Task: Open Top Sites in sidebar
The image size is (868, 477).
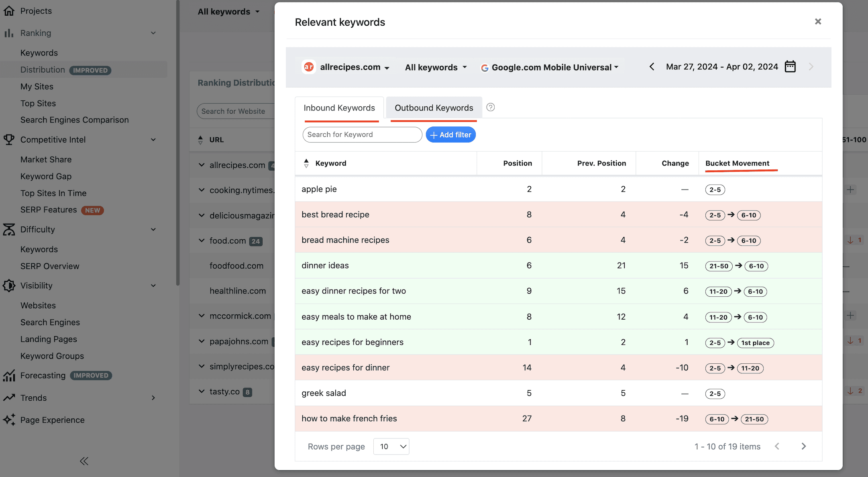Action: tap(38, 104)
